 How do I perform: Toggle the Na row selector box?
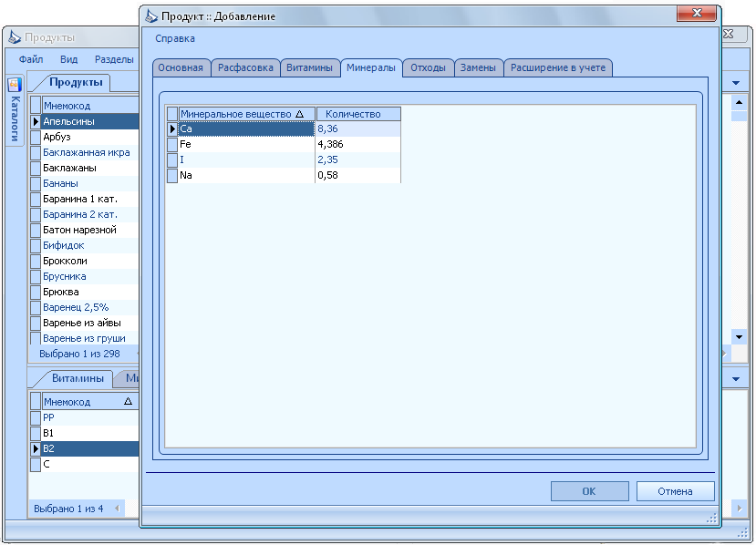click(x=172, y=175)
